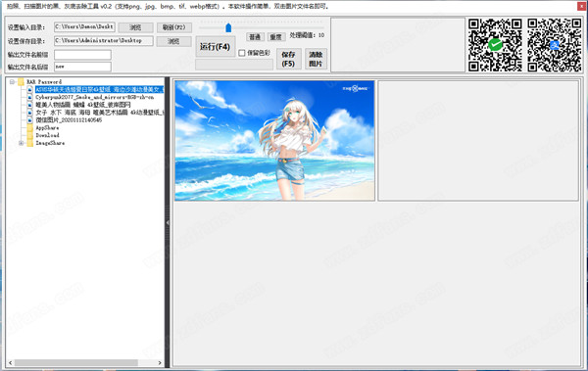588x371 pixels.
Task: Click the beach girl source image preview
Action: point(274,141)
